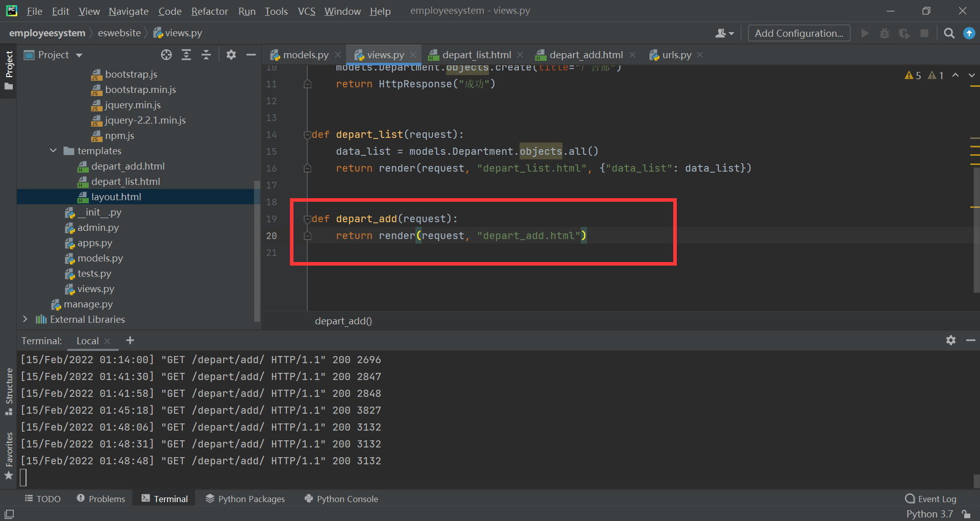The image size is (980, 521).
Task: Click the blue IDE update arrow icon
Action: pyautogui.click(x=969, y=33)
